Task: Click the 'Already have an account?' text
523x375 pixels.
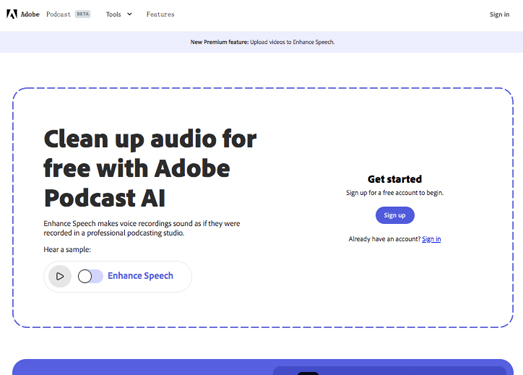Action: (385, 239)
